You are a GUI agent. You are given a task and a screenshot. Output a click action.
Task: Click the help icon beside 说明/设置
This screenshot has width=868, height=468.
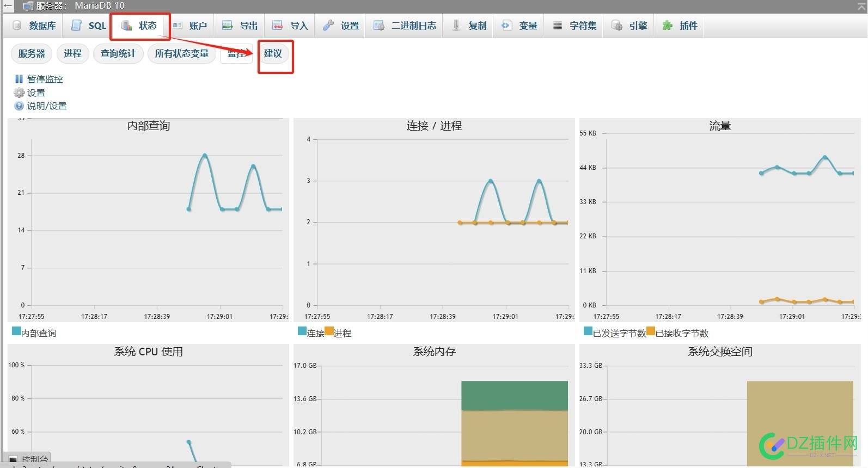[19, 106]
